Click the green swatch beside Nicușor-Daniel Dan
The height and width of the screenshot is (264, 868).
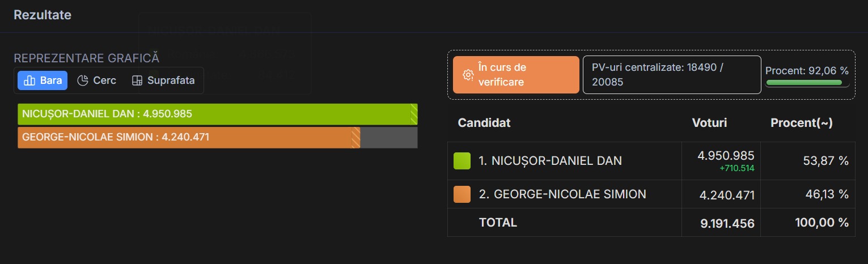tap(462, 161)
